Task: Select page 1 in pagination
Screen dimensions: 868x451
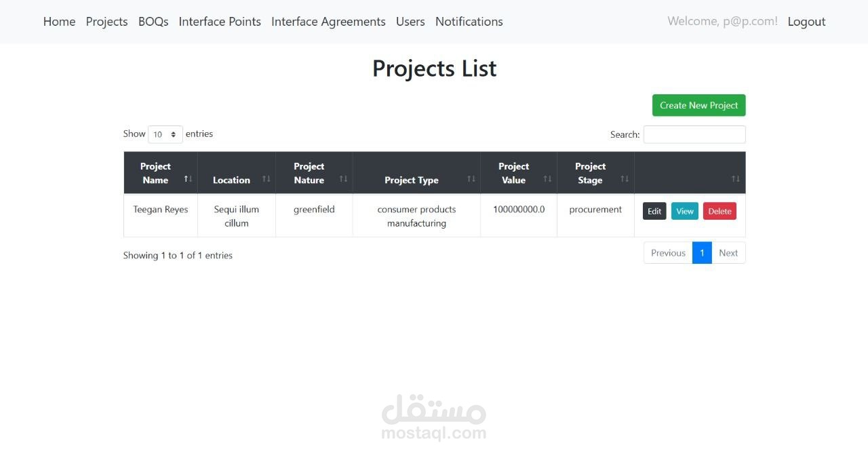Action: click(x=702, y=253)
